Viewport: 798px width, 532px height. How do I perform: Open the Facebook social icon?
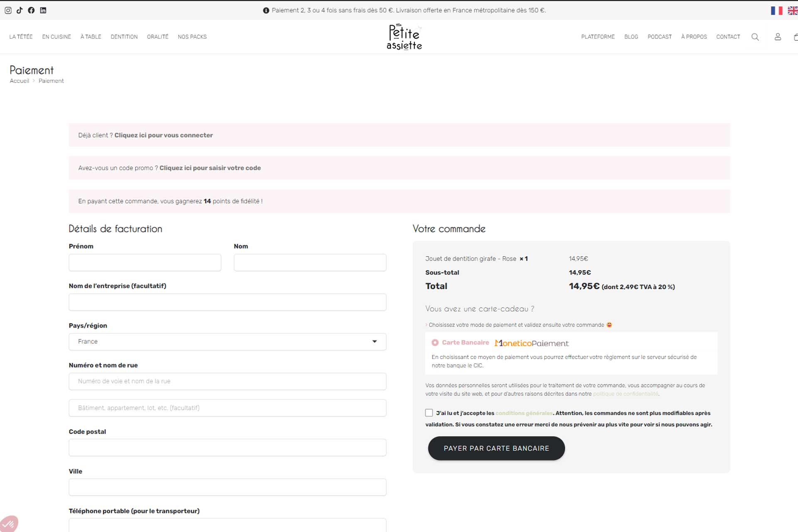point(31,10)
